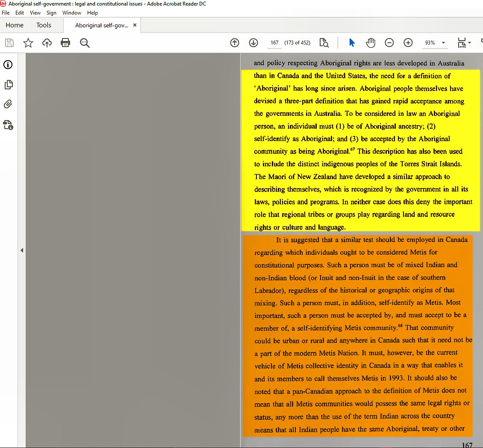Zoom out with the minus button
The width and height of the screenshot is (483, 448).
pos(389,42)
